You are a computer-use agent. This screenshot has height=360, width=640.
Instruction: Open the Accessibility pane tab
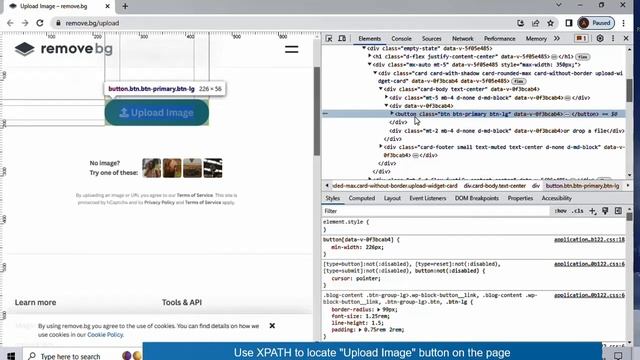tap(556, 198)
